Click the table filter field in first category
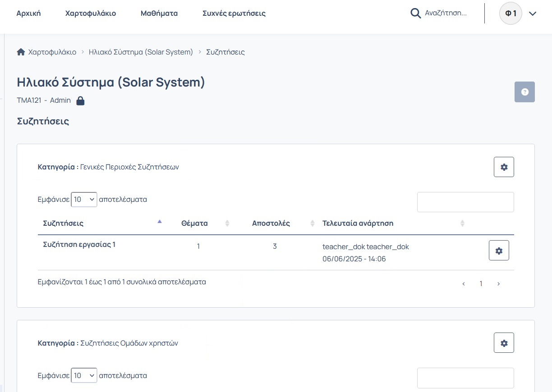This screenshot has width=552, height=392. (465, 202)
